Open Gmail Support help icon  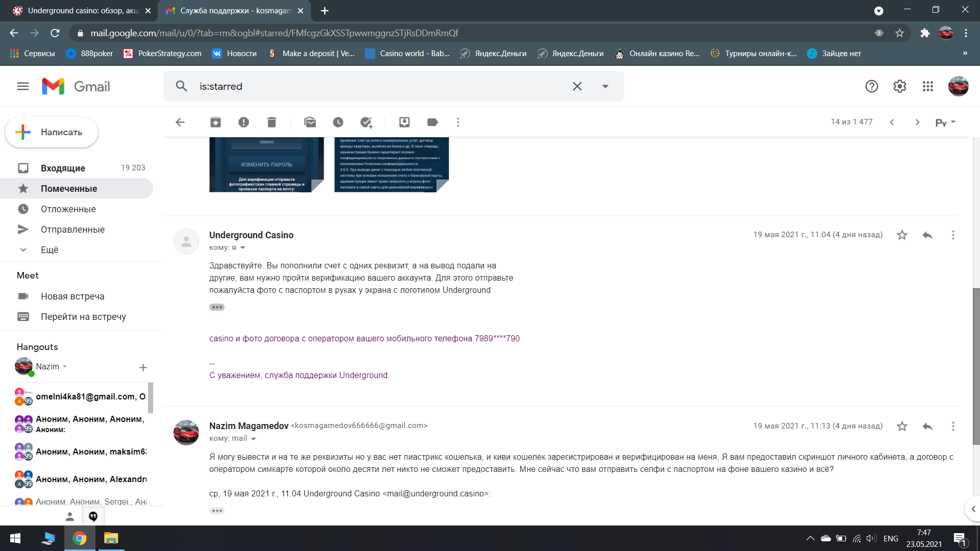(872, 86)
